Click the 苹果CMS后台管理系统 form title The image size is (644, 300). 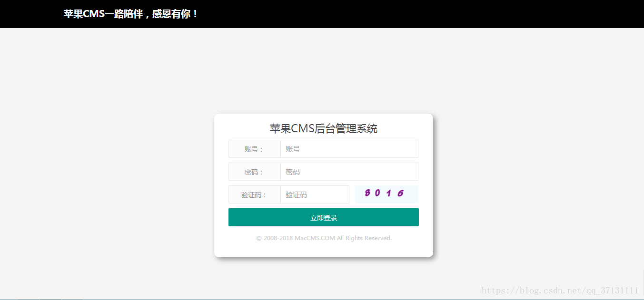pyautogui.click(x=324, y=128)
